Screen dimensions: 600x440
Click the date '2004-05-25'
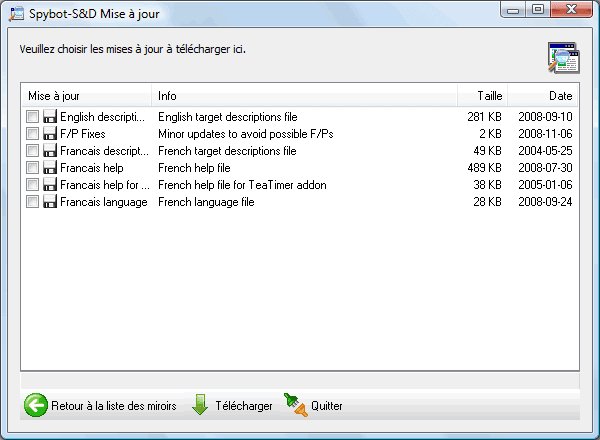545,151
